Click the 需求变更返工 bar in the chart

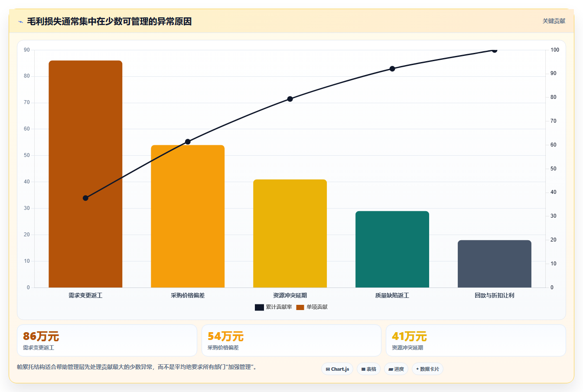pyautogui.click(x=85, y=174)
